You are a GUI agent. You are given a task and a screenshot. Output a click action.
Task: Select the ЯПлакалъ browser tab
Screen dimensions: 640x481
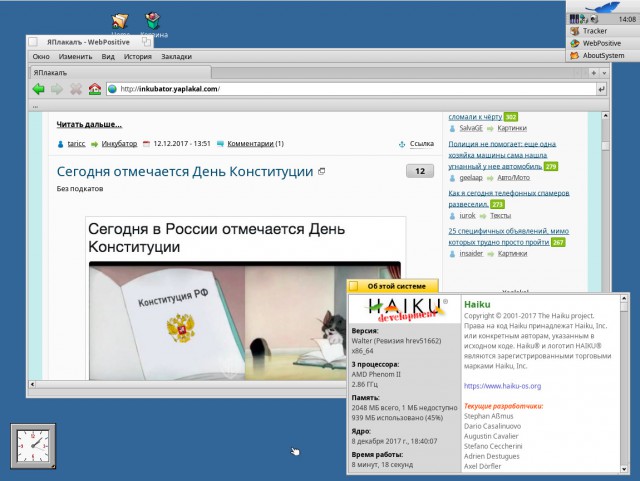(120, 73)
